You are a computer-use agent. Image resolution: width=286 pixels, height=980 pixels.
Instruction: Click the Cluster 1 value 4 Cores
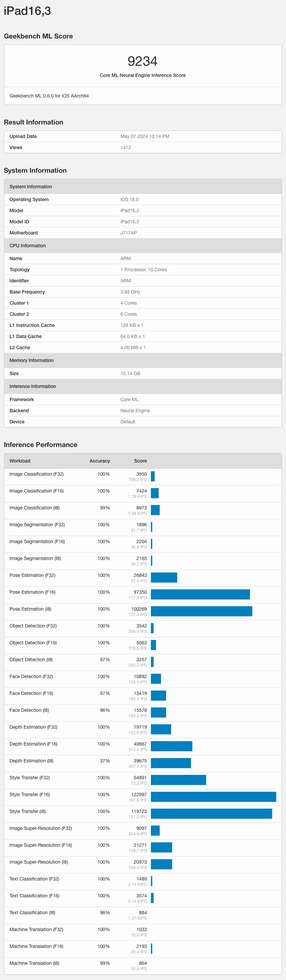tap(128, 303)
